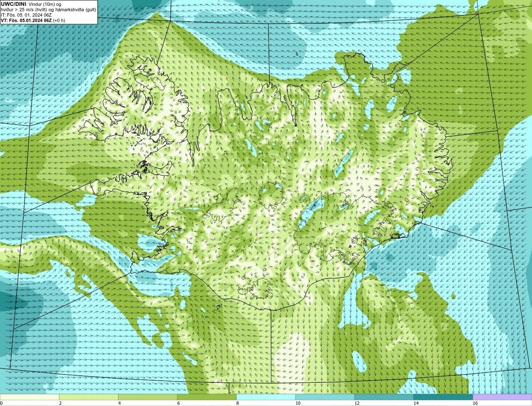Click the '6' scale label
The width and height of the screenshot is (532, 406).
(178, 403)
